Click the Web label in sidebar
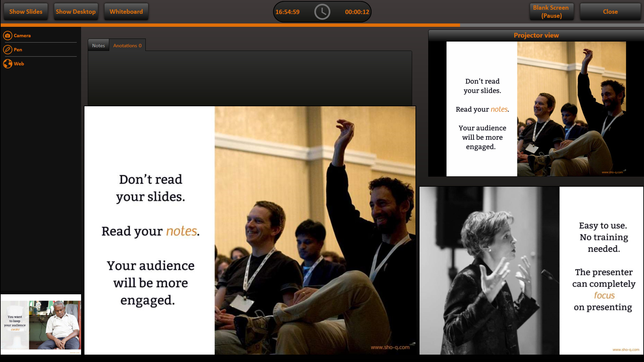644x362 pixels. coord(19,64)
